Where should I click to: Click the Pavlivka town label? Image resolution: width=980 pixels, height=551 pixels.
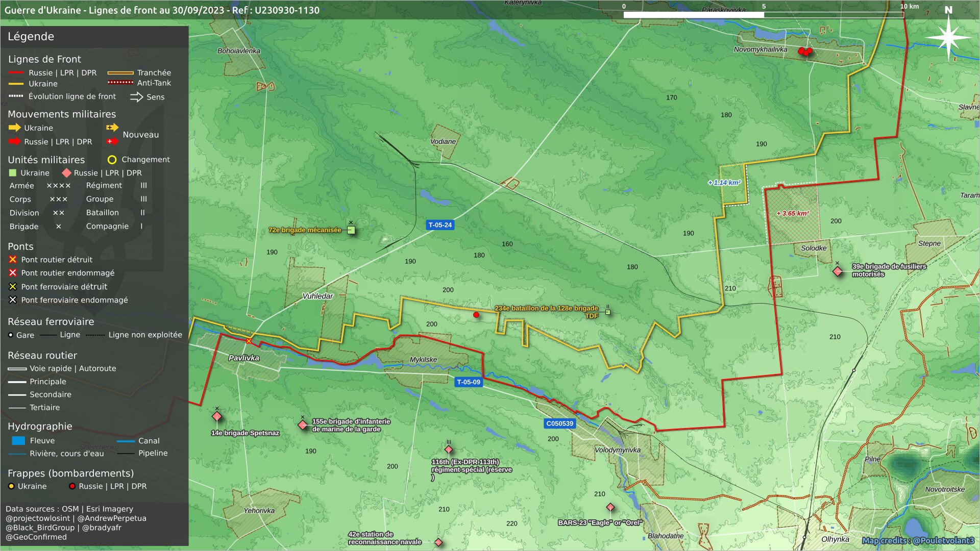tap(244, 358)
